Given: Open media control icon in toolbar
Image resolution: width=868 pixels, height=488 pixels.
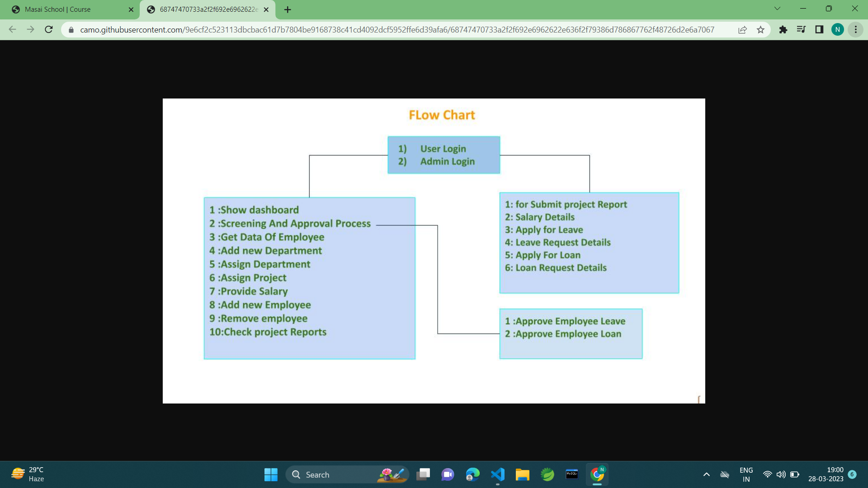Looking at the screenshot, I should [801, 30].
